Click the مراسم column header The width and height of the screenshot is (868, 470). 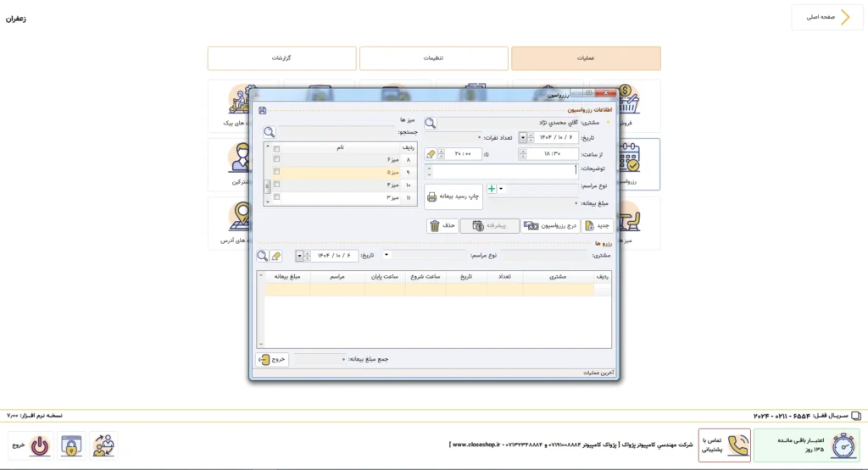[337, 276]
